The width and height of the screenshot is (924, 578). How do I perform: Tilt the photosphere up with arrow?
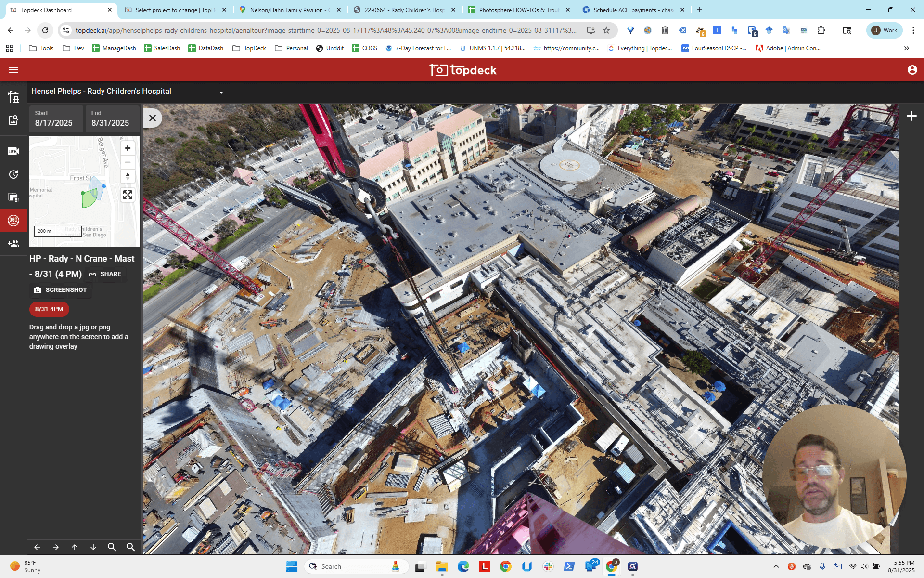75,547
